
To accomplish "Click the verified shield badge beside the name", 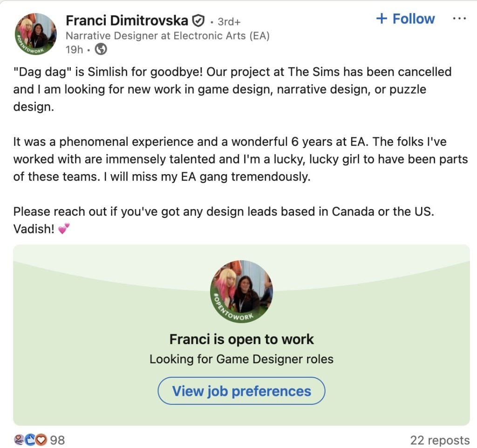I will [x=198, y=20].
